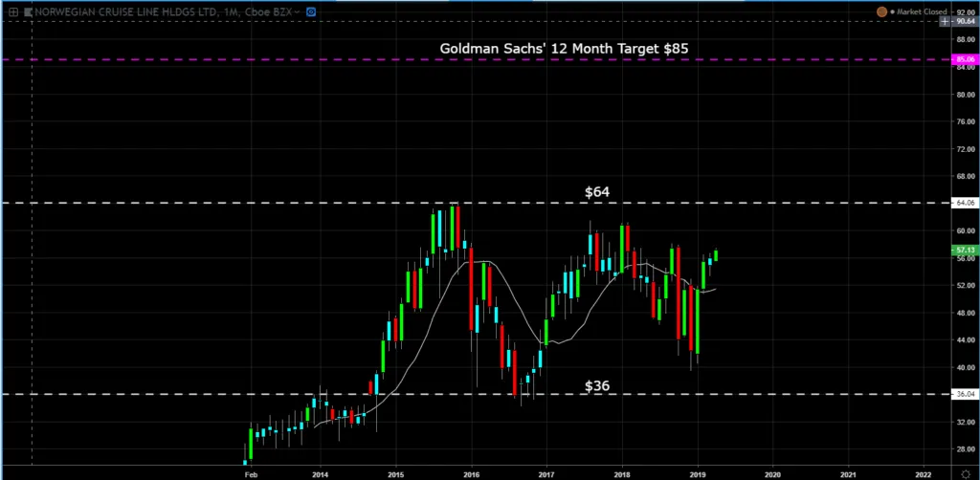Click the Goldman Sachs' 12 Month Target annotation
Viewport: 980px width, 480px height.
[x=564, y=48]
